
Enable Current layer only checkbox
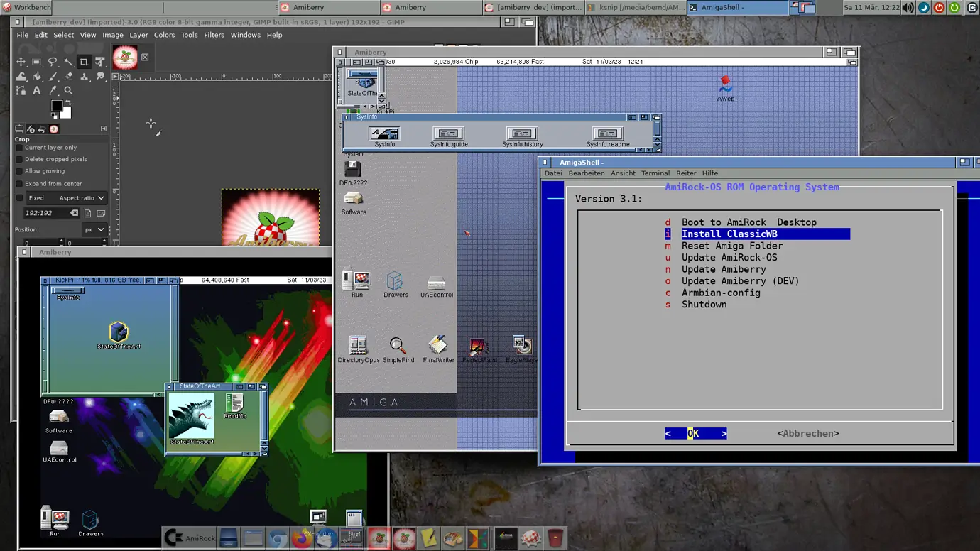[20, 148]
